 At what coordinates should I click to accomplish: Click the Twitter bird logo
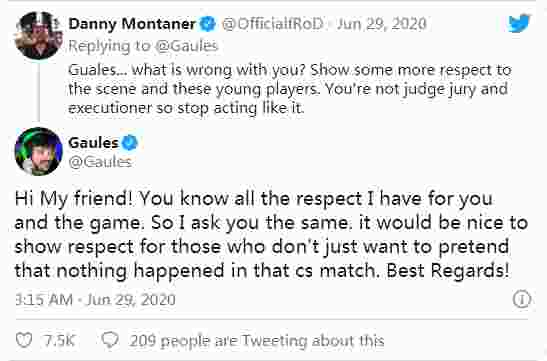click(519, 23)
